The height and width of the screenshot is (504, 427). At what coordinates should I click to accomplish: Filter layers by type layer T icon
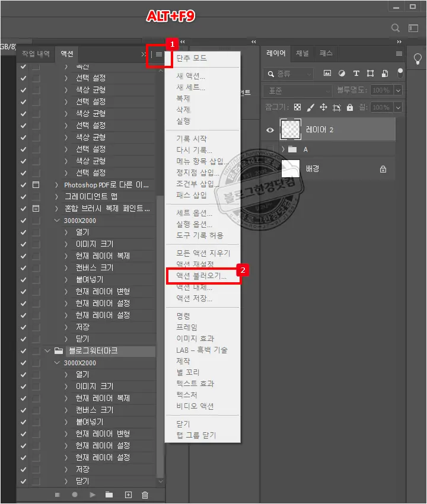click(x=356, y=74)
